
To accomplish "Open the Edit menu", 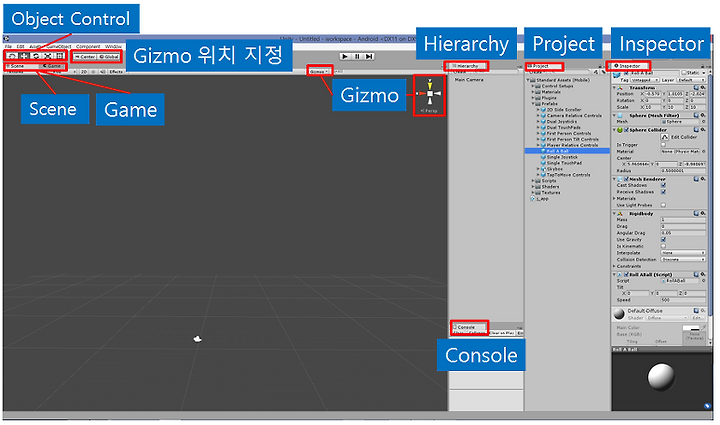I will click(x=20, y=46).
